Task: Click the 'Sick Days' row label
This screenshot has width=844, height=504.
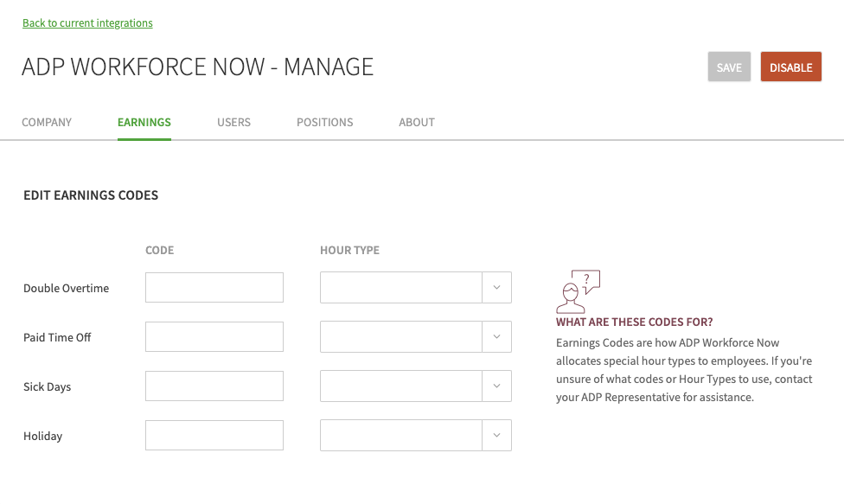Action: click(48, 386)
